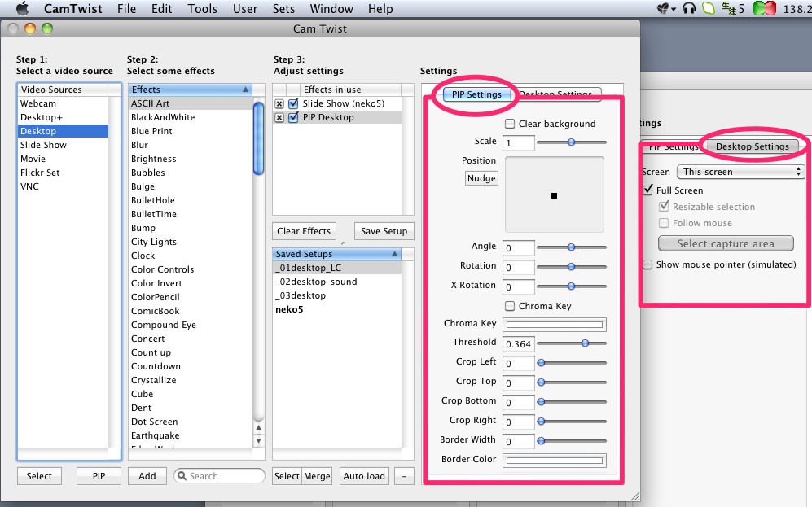Open the User menu

click(x=245, y=8)
